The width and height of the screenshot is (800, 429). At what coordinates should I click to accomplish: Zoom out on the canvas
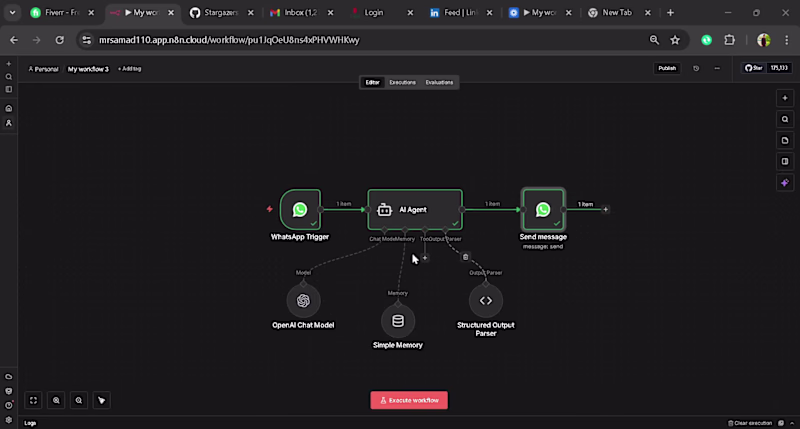click(x=79, y=400)
